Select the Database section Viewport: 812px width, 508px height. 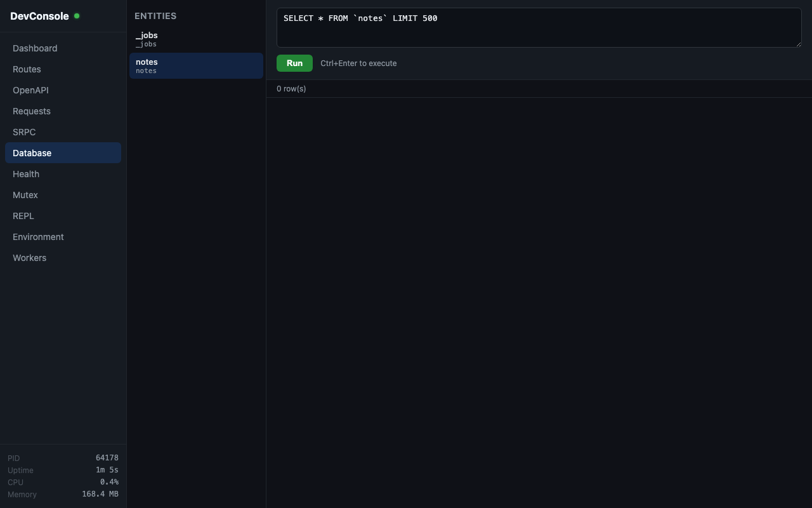click(32, 153)
